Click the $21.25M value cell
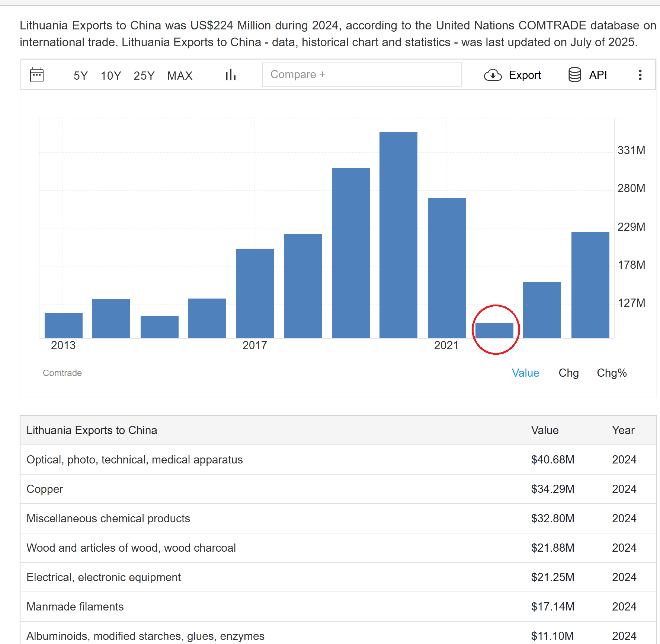Viewport: 660px width, 644px height. click(x=552, y=577)
